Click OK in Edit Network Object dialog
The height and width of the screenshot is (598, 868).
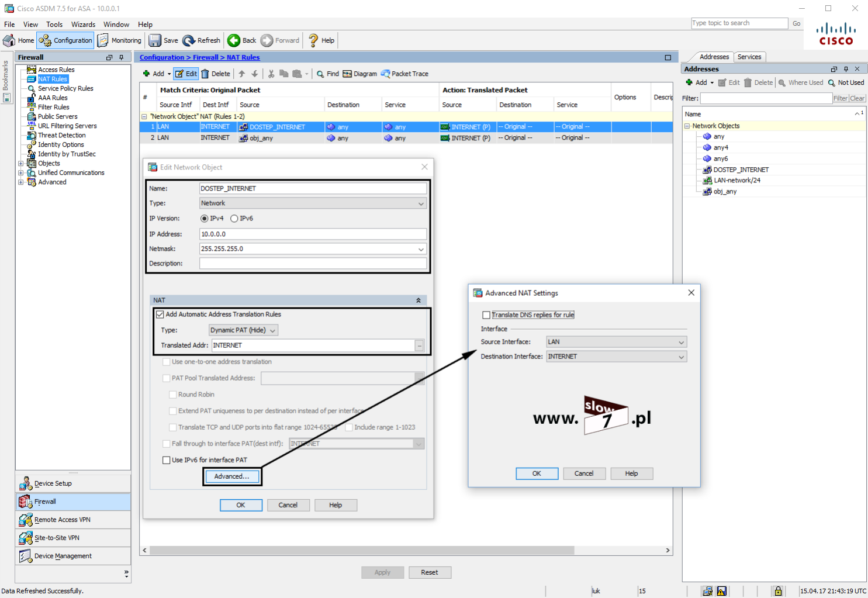click(x=241, y=505)
